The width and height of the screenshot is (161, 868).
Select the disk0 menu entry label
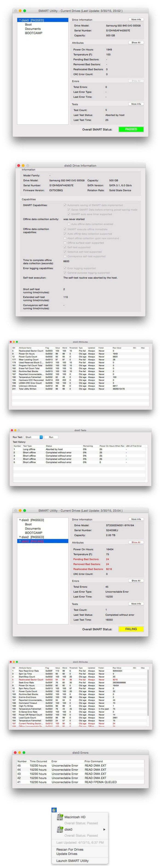click(68, 830)
